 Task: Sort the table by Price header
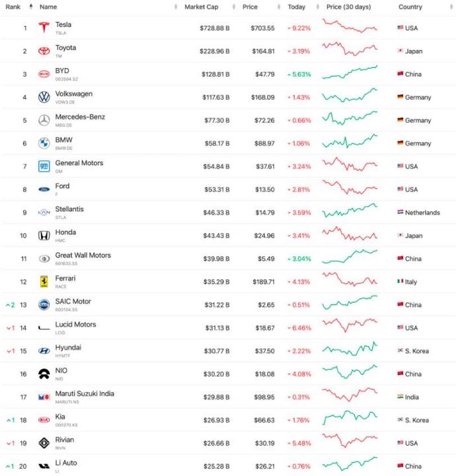(x=250, y=7)
